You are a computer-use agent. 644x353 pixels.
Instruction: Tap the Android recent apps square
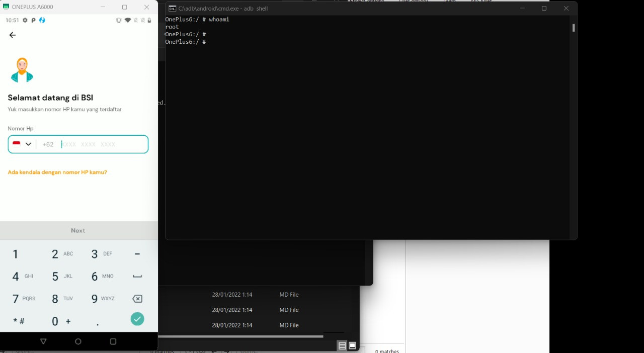click(x=113, y=341)
